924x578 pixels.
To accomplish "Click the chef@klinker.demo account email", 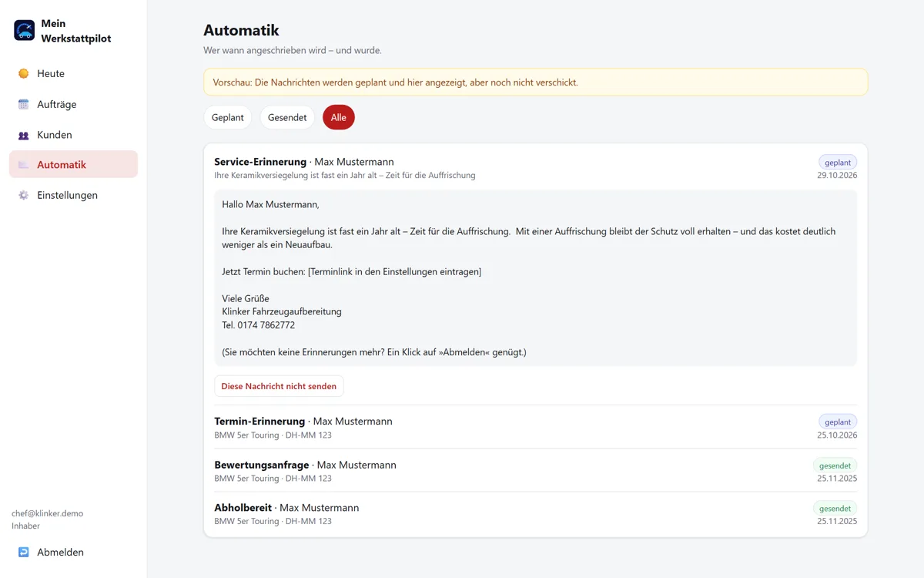I will tap(47, 513).
